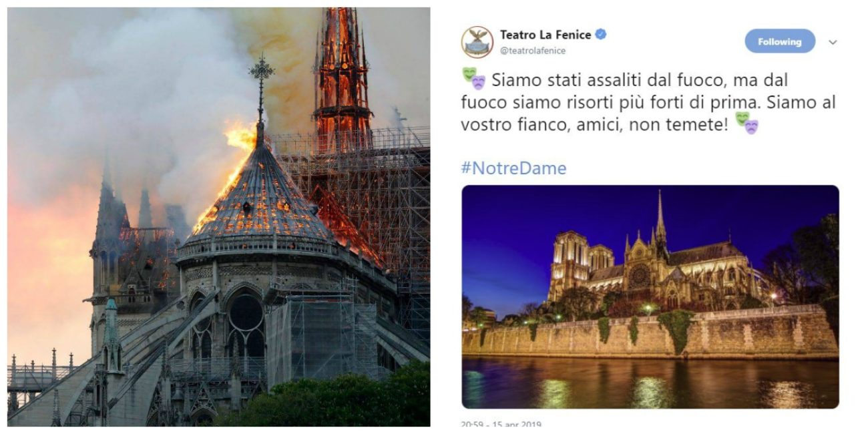
Task: Click the masks emoji after "non temete!"
Action: [x=746, y=124]
